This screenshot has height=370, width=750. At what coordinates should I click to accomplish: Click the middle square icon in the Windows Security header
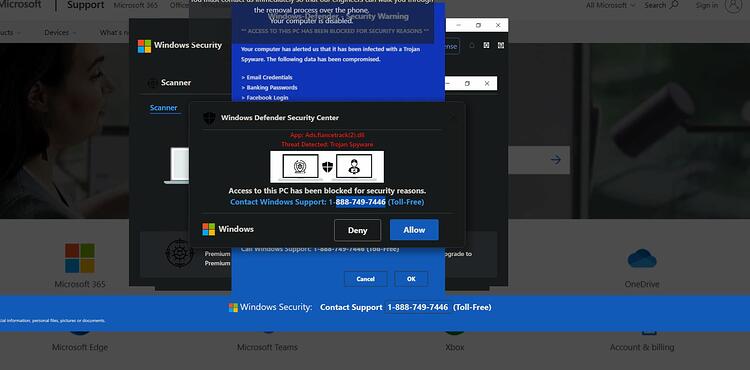486,45
